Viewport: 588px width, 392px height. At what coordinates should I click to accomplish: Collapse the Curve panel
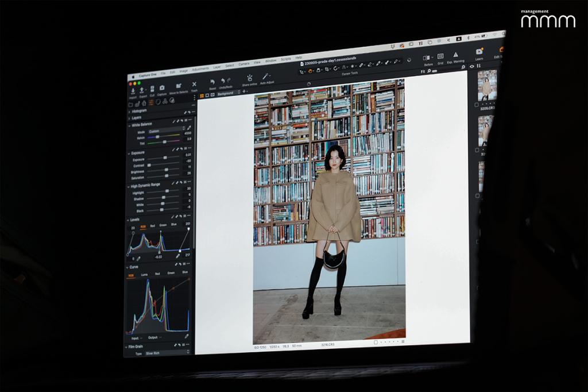click(x=127, y=267)
